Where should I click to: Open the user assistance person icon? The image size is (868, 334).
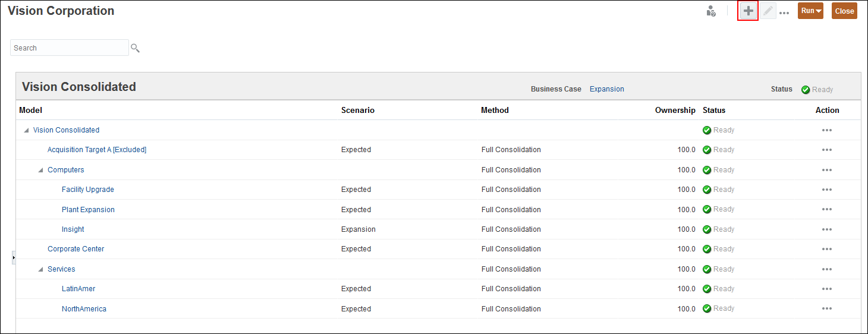click(710, 11)
